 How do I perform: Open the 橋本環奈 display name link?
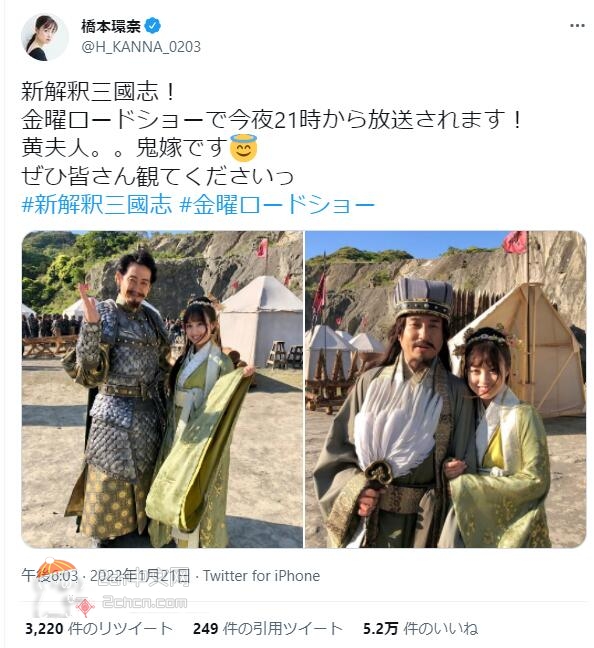click(110, 26)
